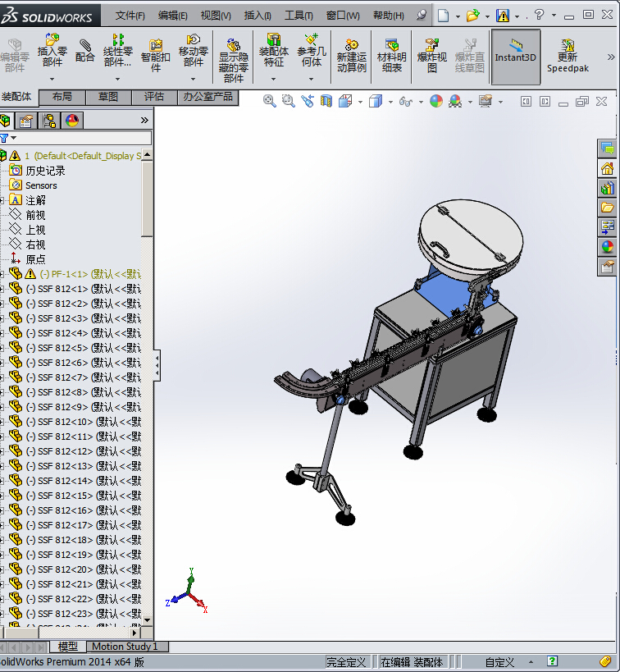This screenshot has height=672, width=620.
Task: Open Display Style dropdown arrow
Action: click(390, 102)
